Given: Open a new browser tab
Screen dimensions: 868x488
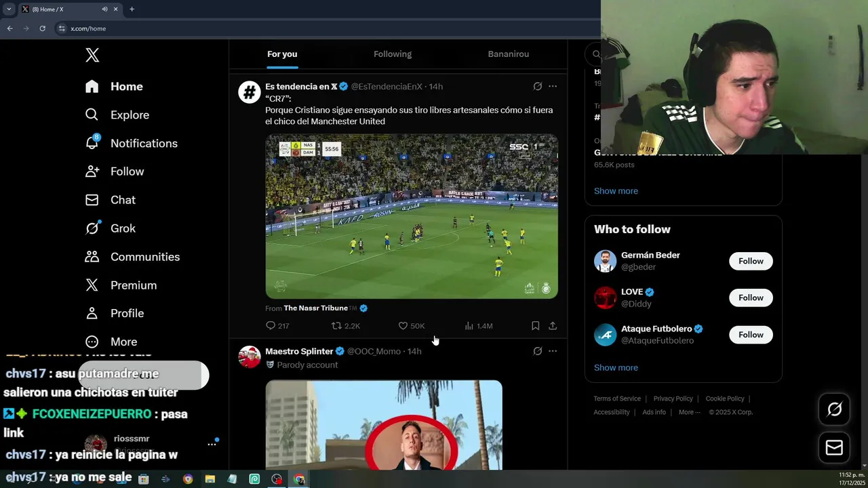Looking at the screenshot, I should pos(132,9).
